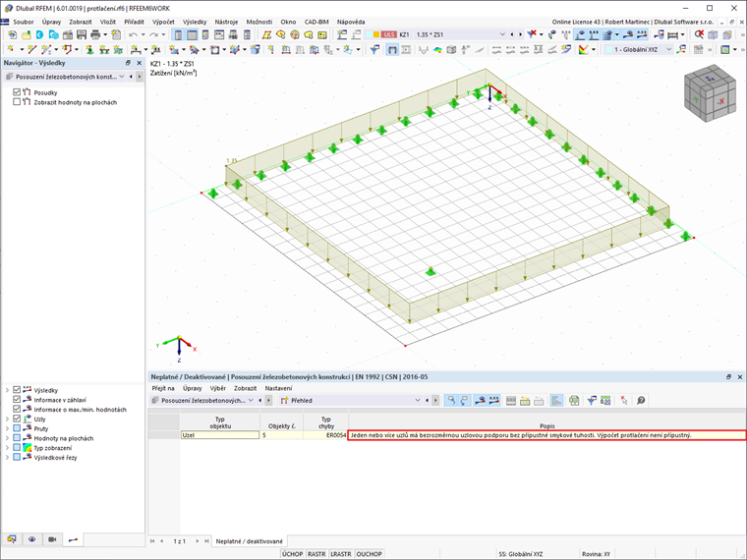This screenshot has width=747, height=560.
Task: Open the load case 1.35 * ZS1 dropdown
Action: click(x=502, y=34)
